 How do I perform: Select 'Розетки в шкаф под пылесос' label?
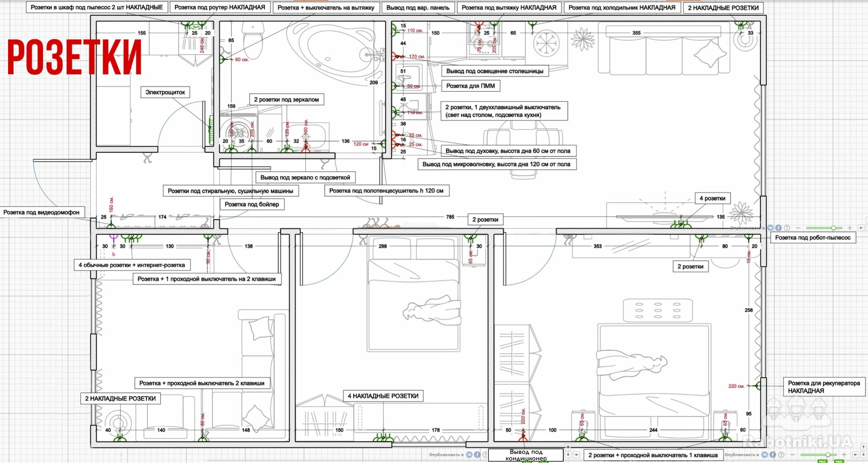(x=97, y=7)
